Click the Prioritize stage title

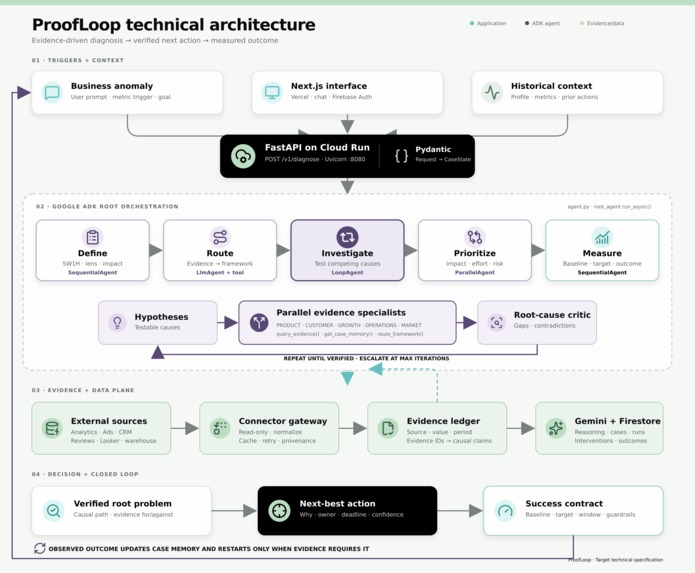tap(475, 253)
